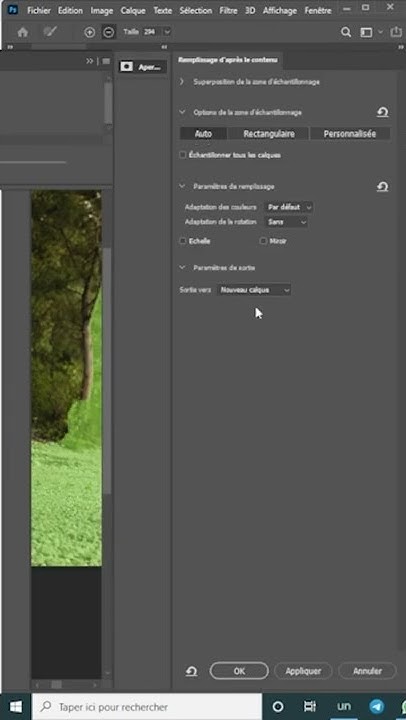Open the search magnifier icon
Screen dimensions: 406x720
tap(346, 32)
